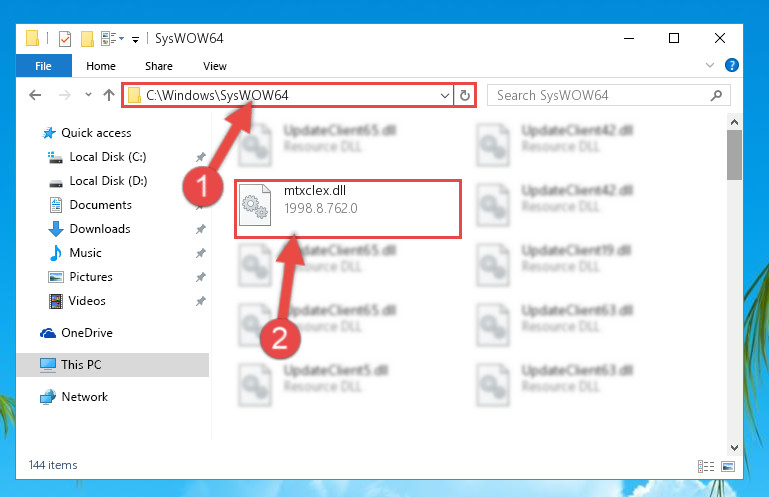The width and height of the screenshot is (769, 497).
Task: Switch to the Home ribbon tab
Action: 101,66
